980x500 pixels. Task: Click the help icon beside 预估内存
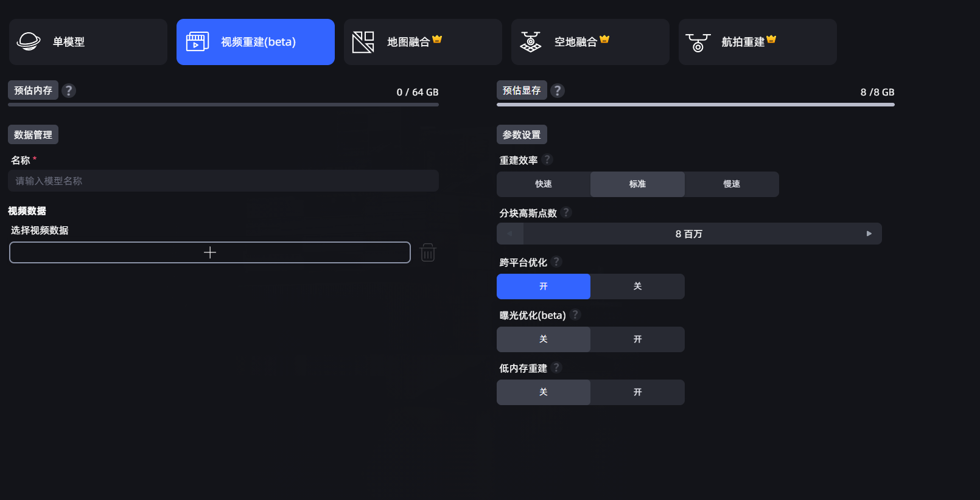tap(69, 91)
